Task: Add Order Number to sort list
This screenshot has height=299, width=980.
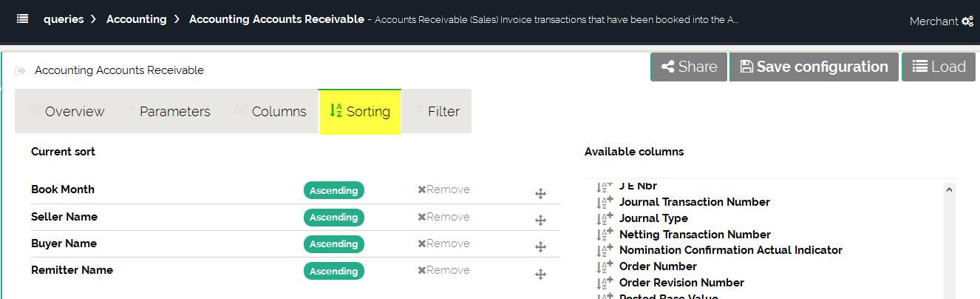Action: (x=605, y=266)
